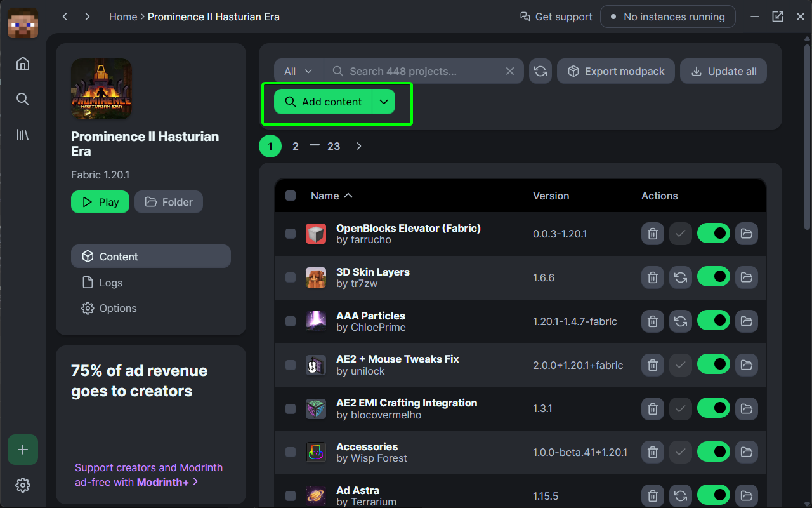Sort by Name column header
The height and width of the screenshot is (508, 812).
331,196
